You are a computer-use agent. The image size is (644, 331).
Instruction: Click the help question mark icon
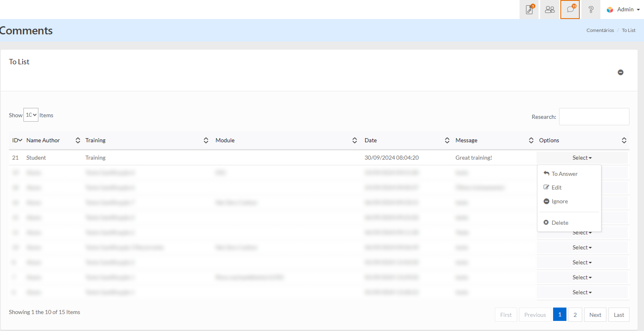(591, 9)
